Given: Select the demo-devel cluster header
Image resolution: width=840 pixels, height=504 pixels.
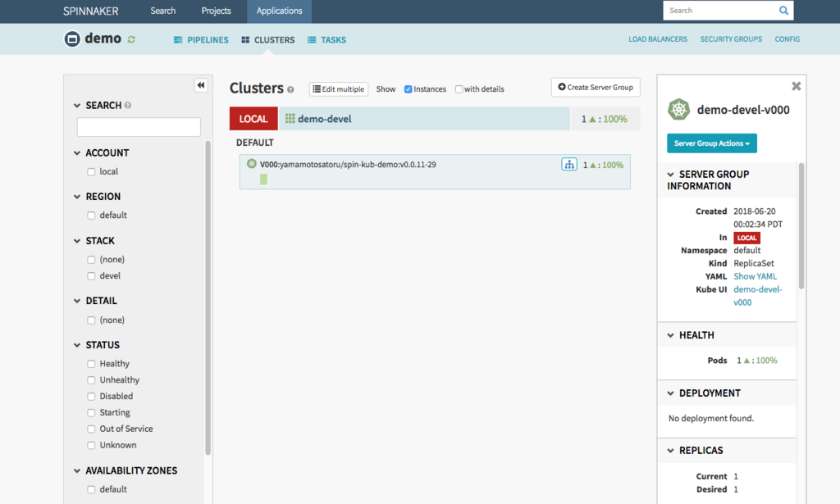Looking at the screenshot, I should 424,119.
